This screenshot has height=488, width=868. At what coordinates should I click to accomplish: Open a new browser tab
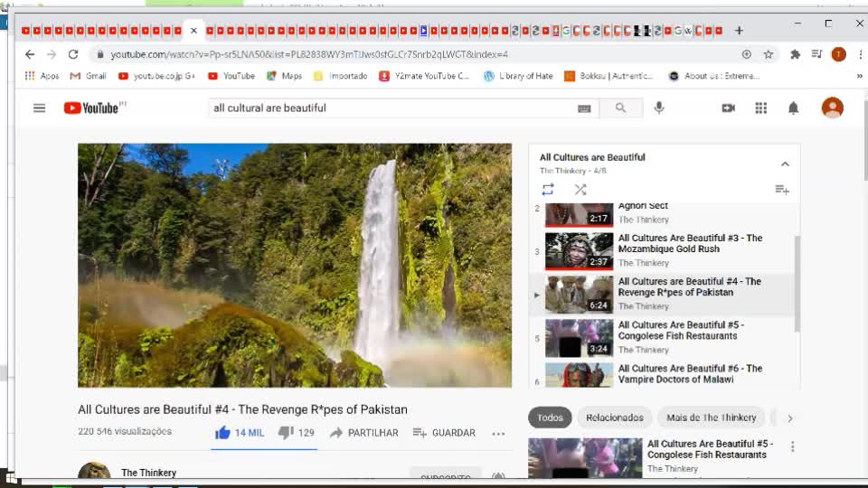pos(739,31)
